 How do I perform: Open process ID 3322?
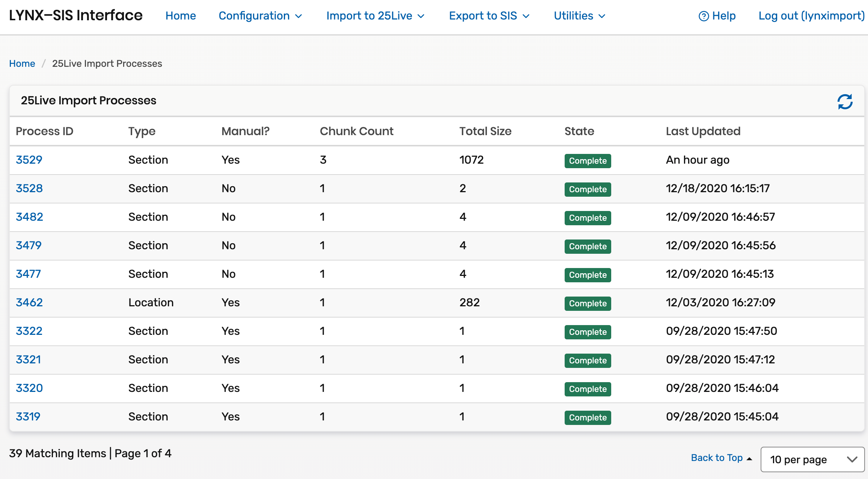[29, 331]
